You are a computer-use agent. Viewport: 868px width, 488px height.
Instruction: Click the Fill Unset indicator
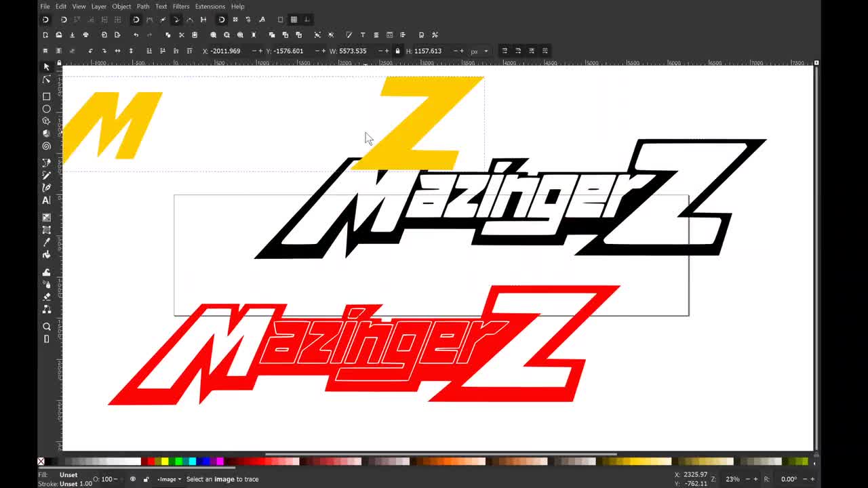pos(68,475)
